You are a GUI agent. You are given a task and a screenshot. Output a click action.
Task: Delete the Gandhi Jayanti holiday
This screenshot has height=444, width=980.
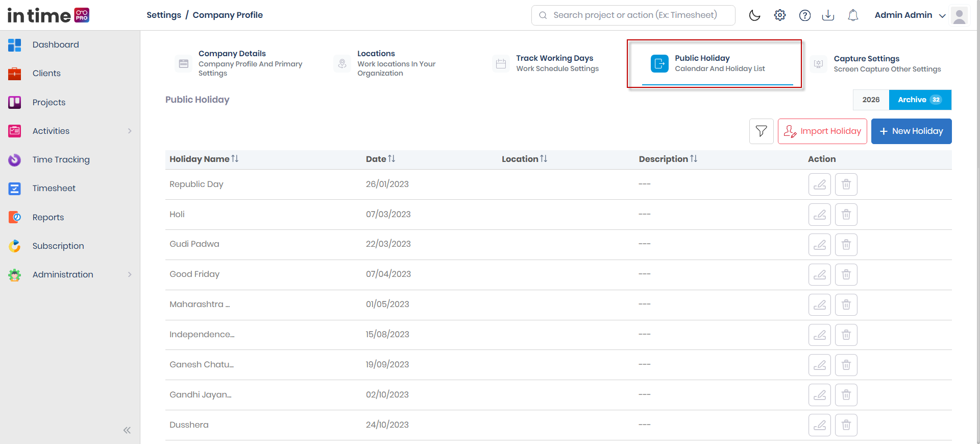tap(846, 395)
